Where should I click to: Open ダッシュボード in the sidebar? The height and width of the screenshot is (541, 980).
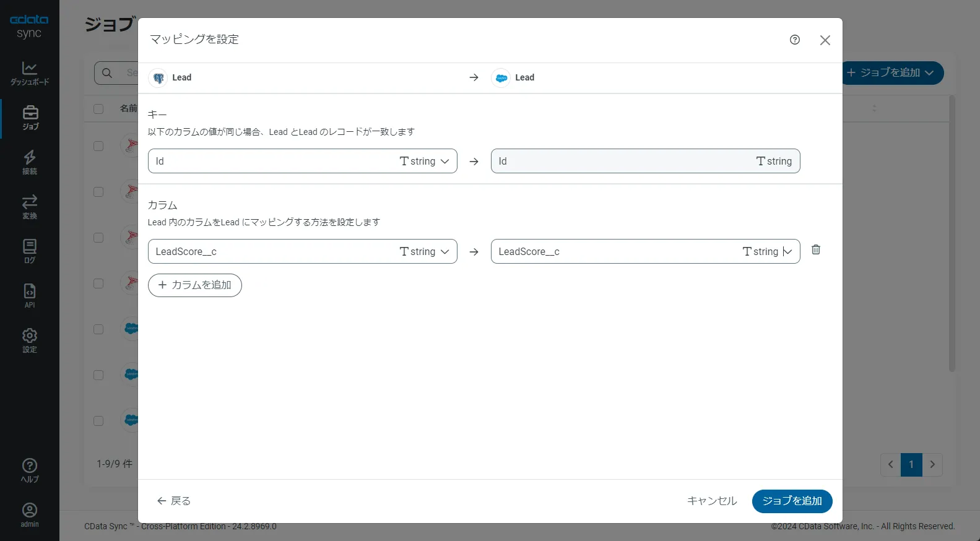point(30,73)
